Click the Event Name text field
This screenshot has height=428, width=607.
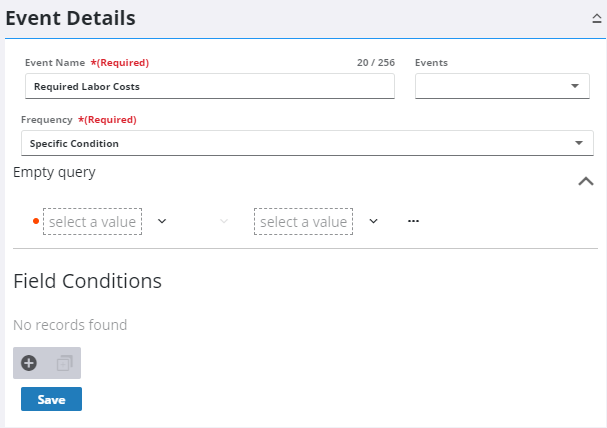click(x=209, y=87)
